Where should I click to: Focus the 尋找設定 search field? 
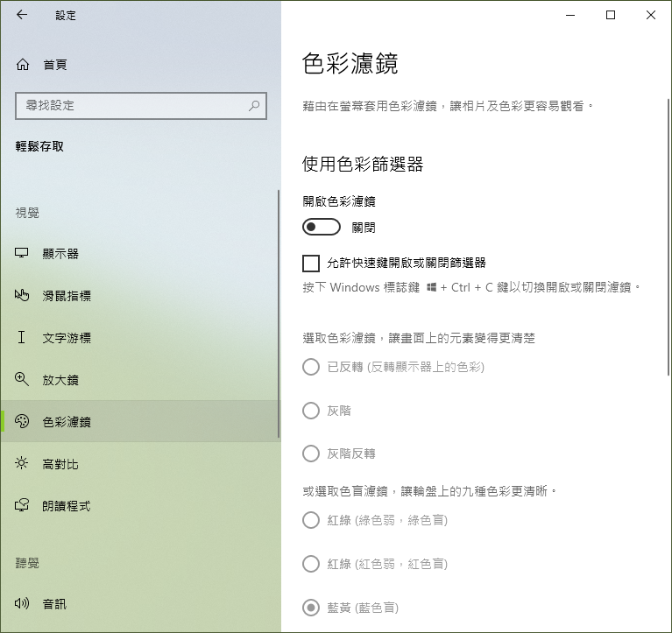tap(141, 105)
